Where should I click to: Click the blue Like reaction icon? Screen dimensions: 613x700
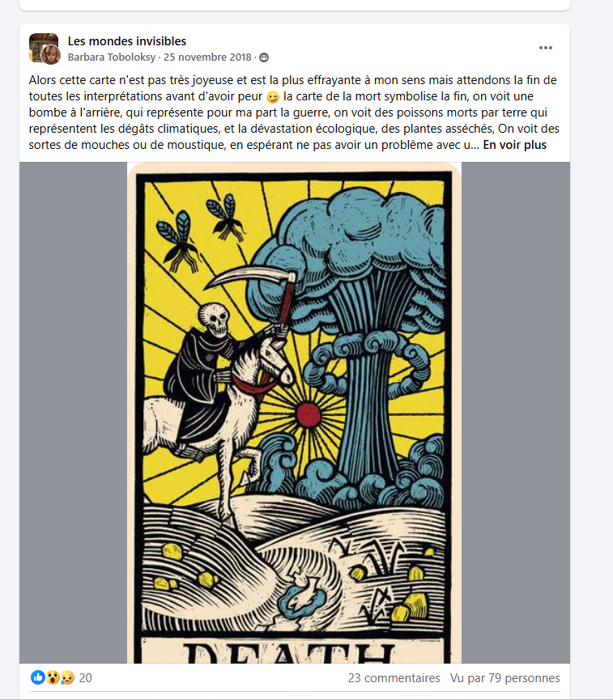[37, 677]
